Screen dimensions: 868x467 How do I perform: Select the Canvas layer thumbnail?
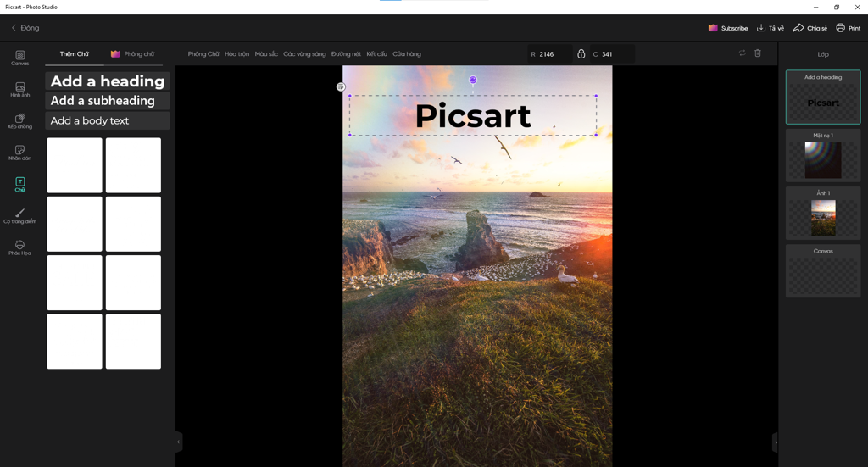tap(823, 271)
